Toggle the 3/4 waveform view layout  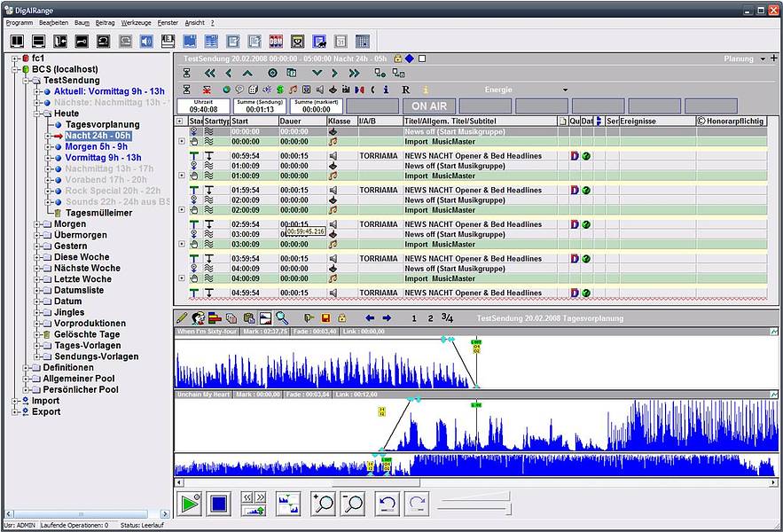coord(447,317)
